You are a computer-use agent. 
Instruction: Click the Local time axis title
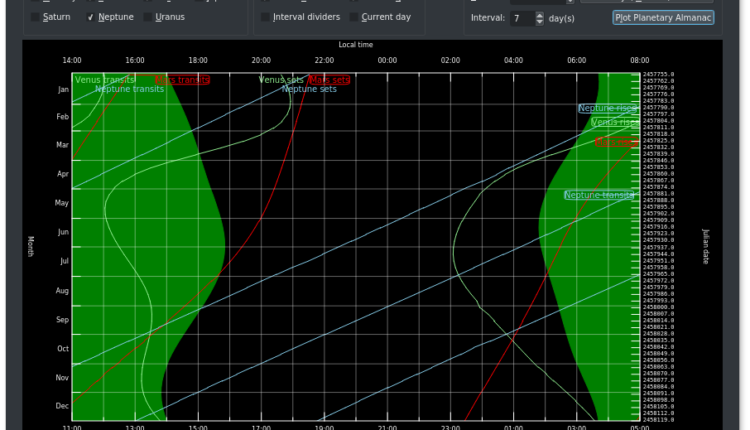(355, 45)
